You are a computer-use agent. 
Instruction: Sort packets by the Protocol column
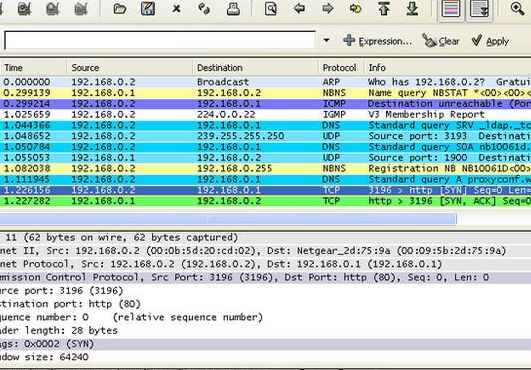pos(341,68)
